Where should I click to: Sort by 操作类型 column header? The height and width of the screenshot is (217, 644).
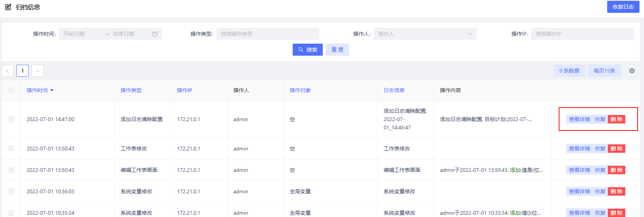click(x=131, y=90)
